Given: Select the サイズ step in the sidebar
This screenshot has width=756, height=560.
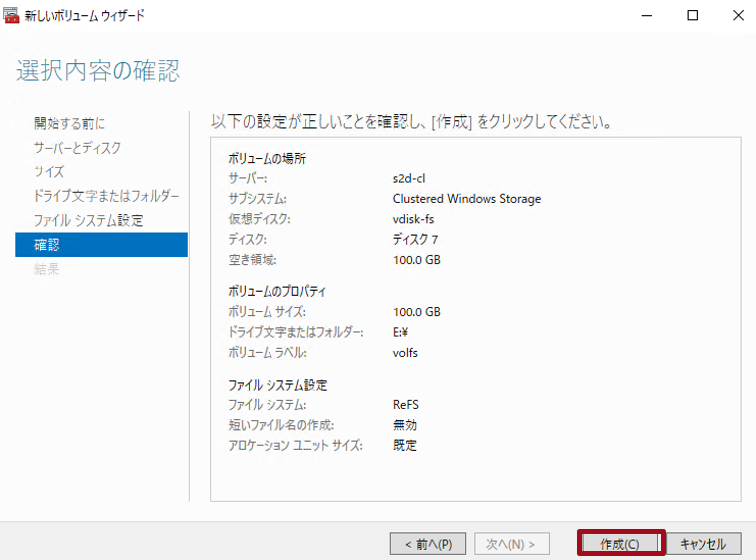Looking at the screenshot, I should (49, 171).
